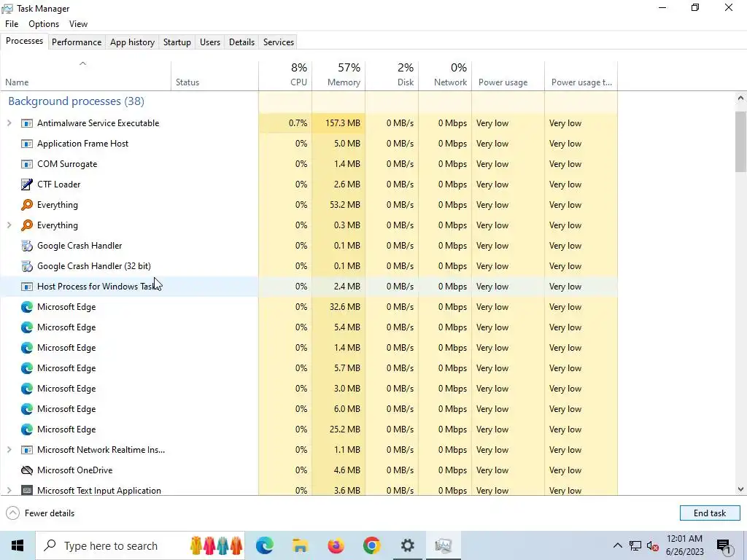Launch Firefox from the taskbar
Screen dimensions: 747x560
(336, 545)
